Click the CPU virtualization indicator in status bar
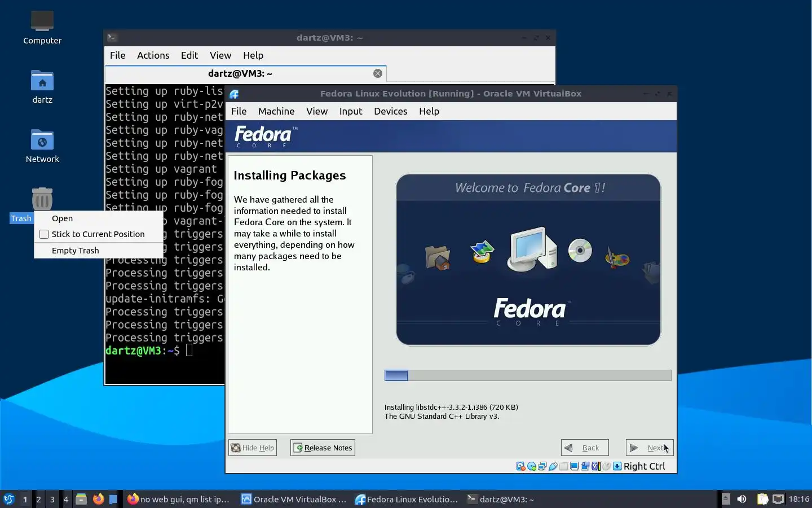 (595, 466)
